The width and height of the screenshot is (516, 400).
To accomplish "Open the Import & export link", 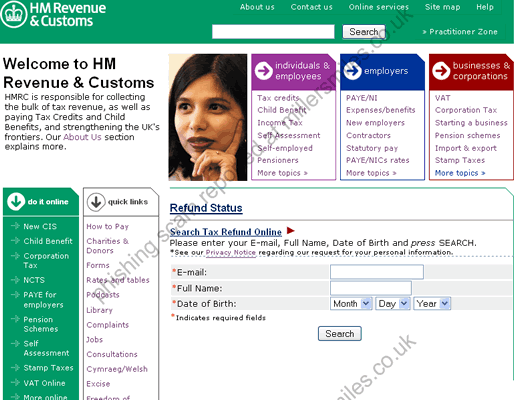I will pos(466,148).
